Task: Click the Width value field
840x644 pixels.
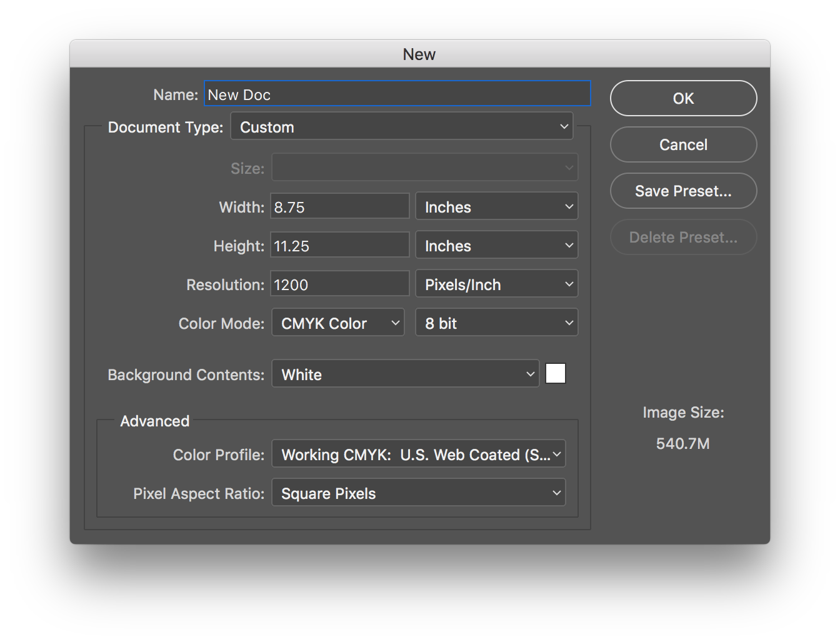Action: pos(339,207)
